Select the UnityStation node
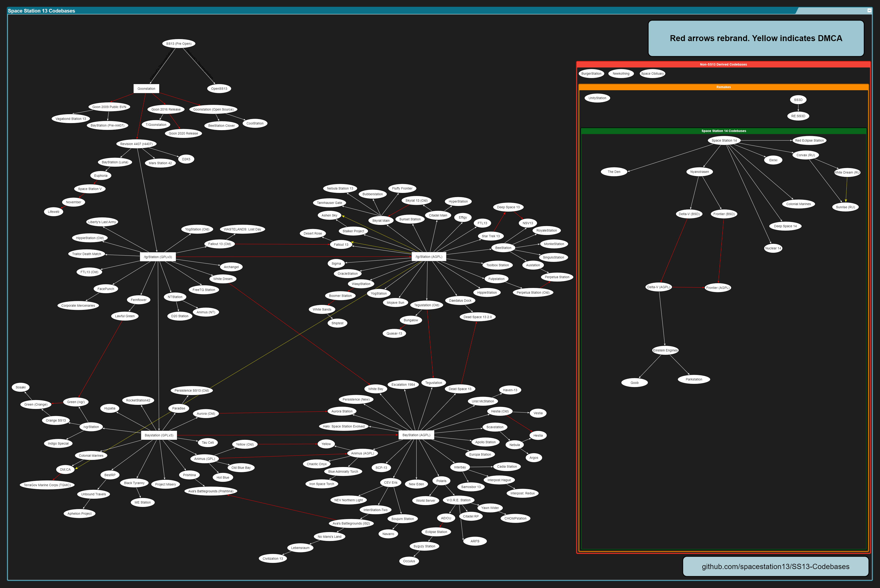880x588 pixels. (x=597, y=98)
